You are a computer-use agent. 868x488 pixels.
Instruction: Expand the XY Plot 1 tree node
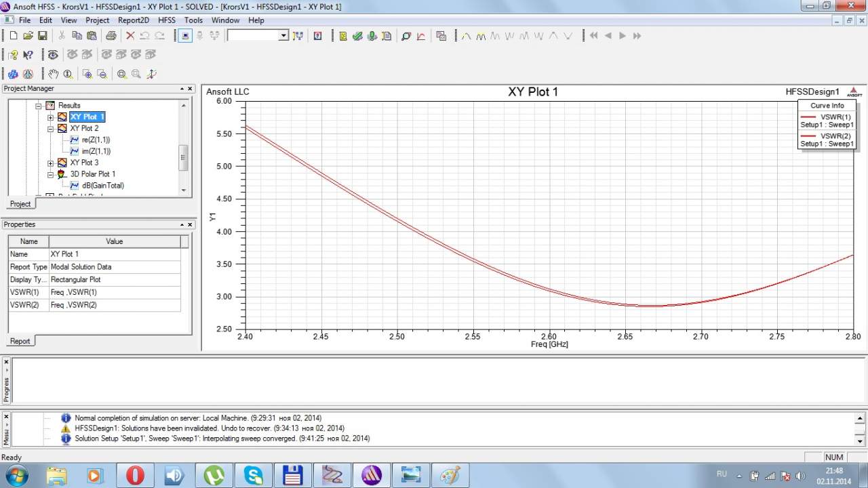coord(51,117)
